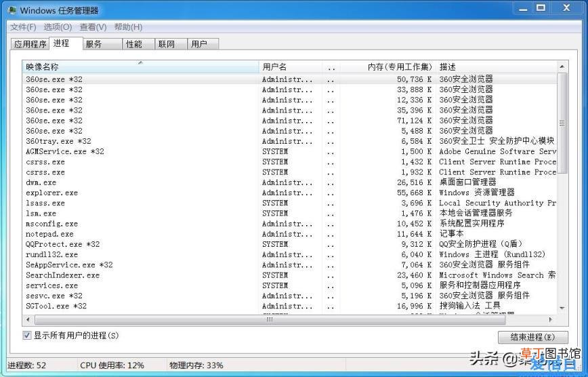Open the 帮助(H) menu
This screenshot has height=377, width=588.
point(128,27)
